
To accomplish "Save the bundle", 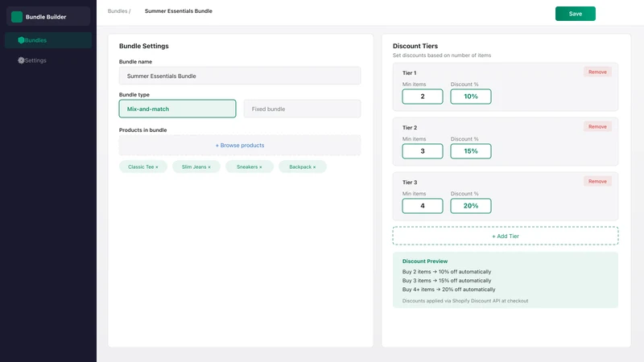I will pos(575,14).
